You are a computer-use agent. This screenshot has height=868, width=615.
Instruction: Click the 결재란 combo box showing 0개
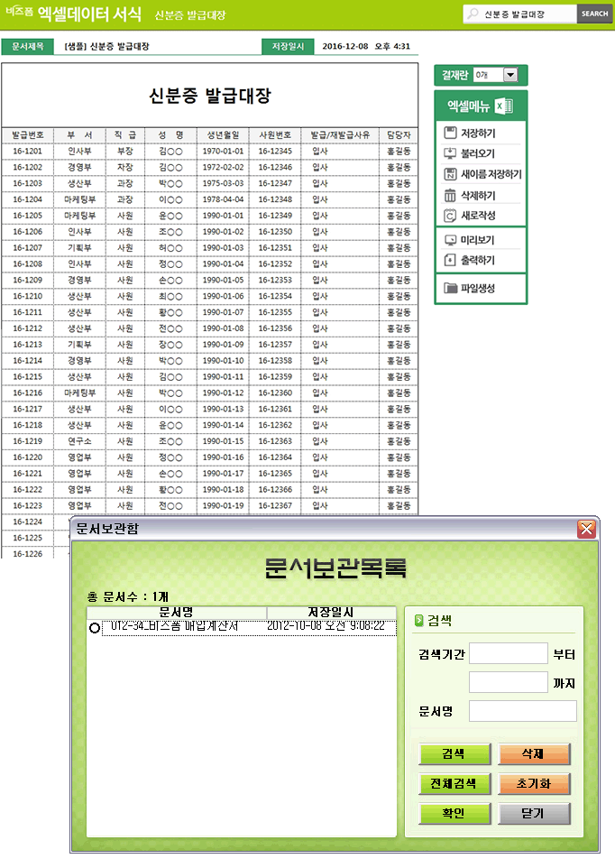pos(496,75)
